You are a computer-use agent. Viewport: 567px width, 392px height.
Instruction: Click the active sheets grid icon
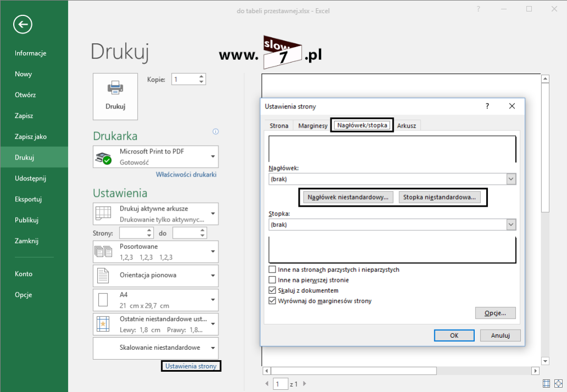coord(103,213)
